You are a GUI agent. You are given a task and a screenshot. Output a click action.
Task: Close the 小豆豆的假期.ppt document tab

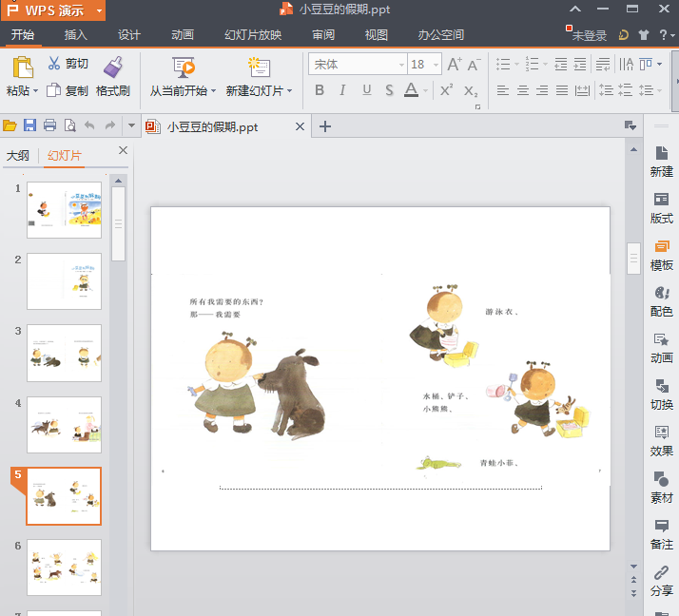300,126
